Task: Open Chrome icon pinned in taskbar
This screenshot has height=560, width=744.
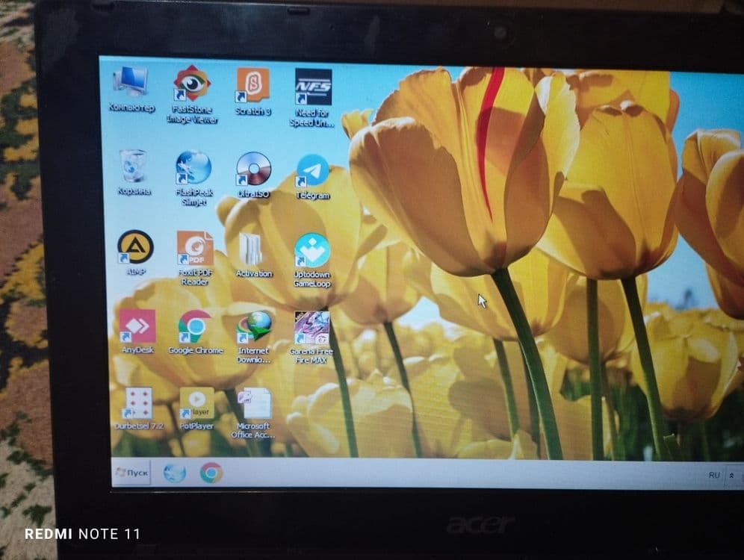Action: coord(211,473)
